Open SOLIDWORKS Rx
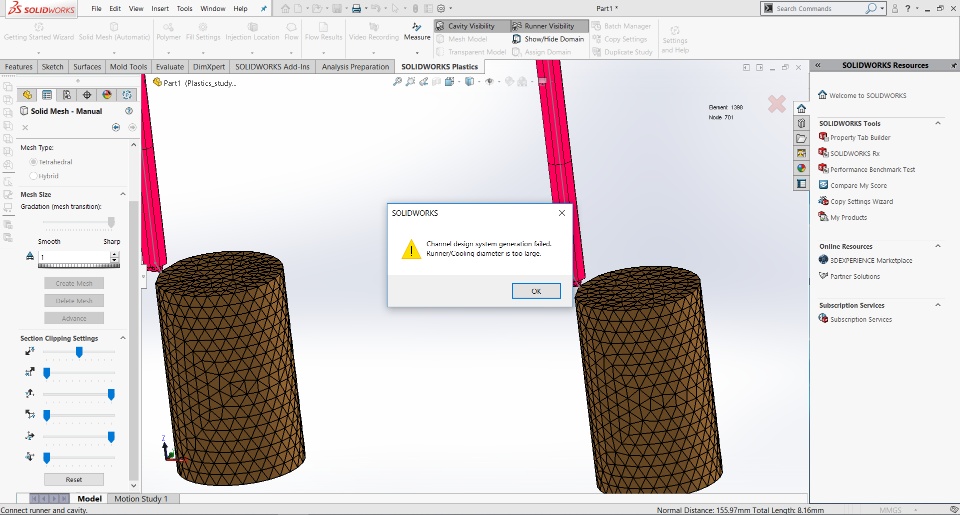This screenshot has height=515, width=960. 849,153
